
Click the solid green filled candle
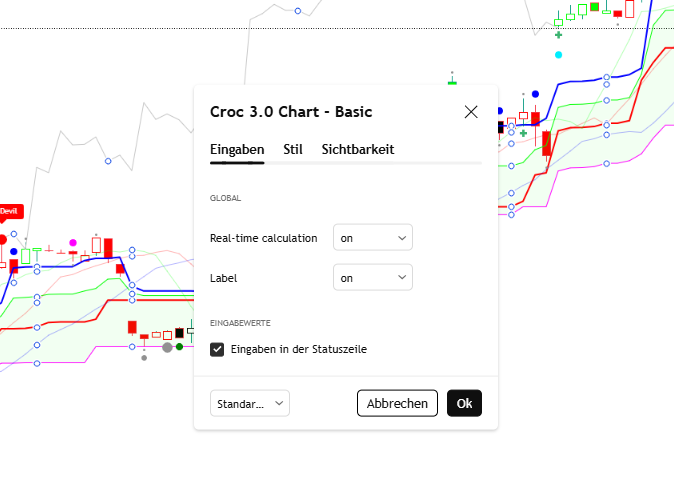pyautogui.click(x=594, y=7)
